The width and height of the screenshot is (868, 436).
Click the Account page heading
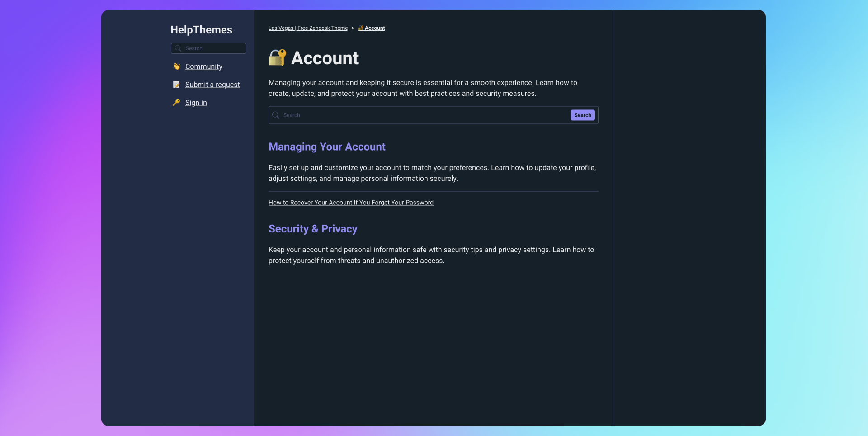click(325, 58)
